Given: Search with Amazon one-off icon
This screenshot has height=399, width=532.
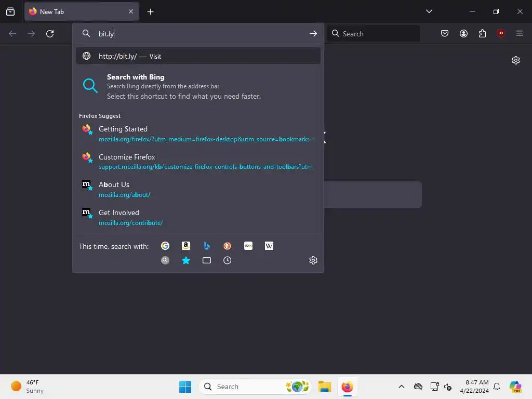Looking at the screenshot, I should (186, 246).
